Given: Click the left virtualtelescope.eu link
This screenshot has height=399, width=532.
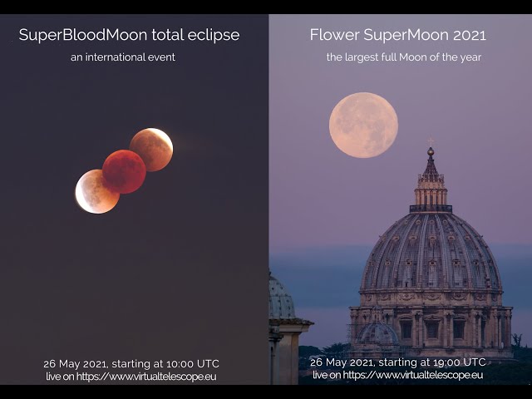Looking at the screenshot, I should pyautogui.click(x=146, y=377).
